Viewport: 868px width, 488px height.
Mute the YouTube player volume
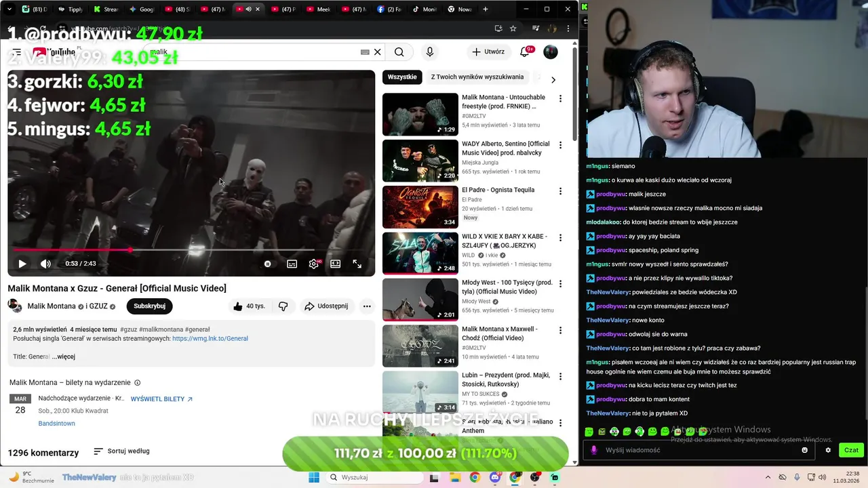click(x=45, y=264)
